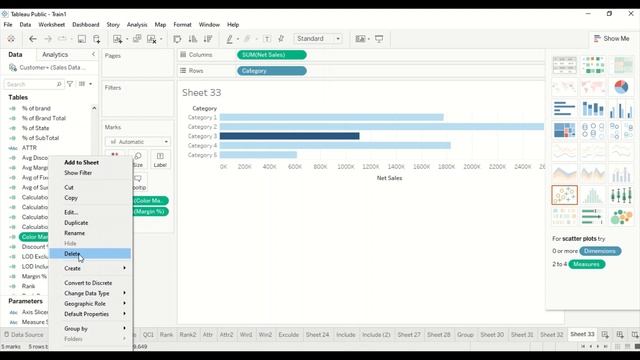
Task: Expand the Geographic Role submenu
Action: click(x=90, y=304)
